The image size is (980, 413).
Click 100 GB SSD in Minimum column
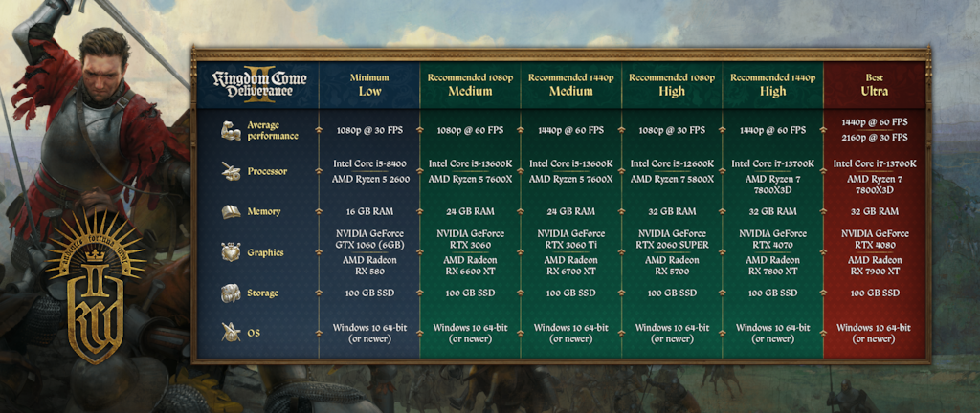click(x=369, y=293)
